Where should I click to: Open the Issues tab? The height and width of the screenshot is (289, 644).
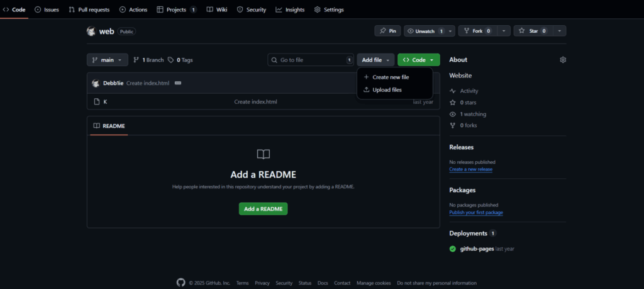click(47, 9)
